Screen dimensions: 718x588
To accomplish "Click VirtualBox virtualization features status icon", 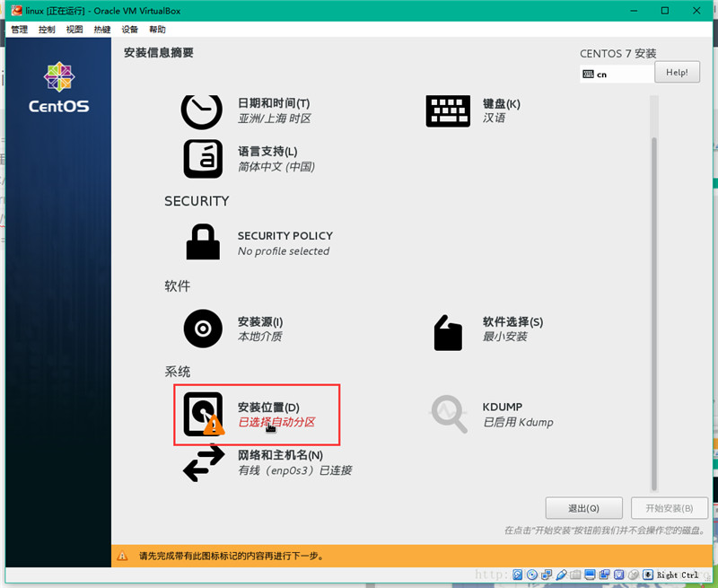I will coord(618,575).
